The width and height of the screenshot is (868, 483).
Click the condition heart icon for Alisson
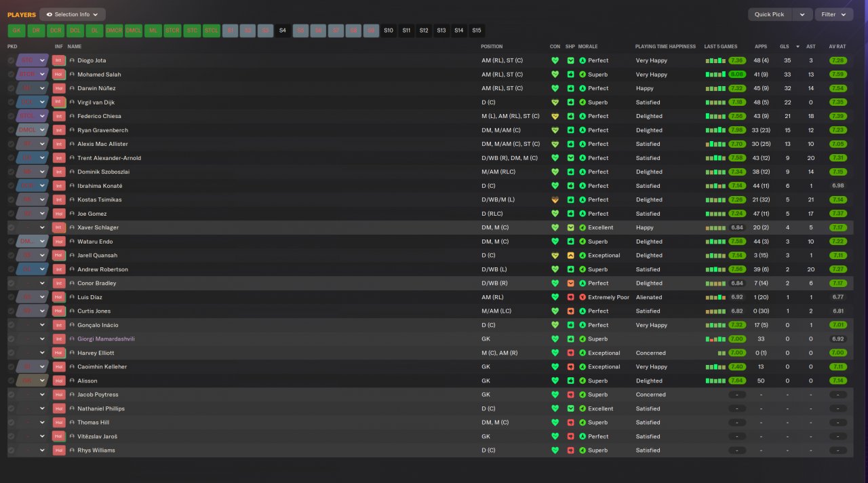click(555, 381)
